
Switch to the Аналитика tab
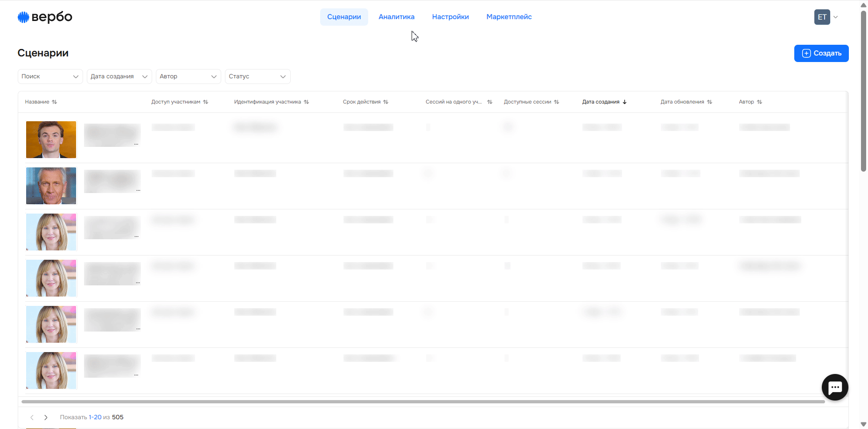397,17
